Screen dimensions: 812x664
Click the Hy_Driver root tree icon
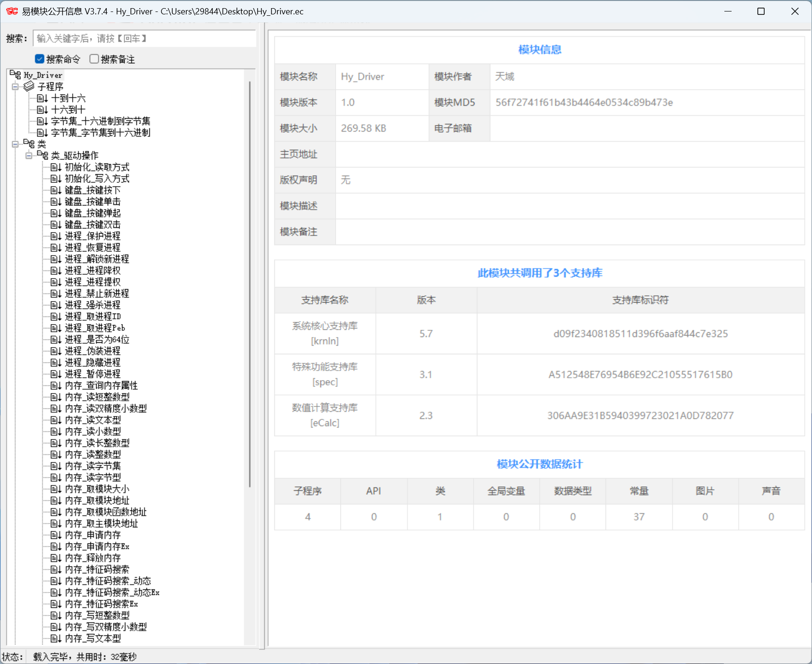coord(15,75)
